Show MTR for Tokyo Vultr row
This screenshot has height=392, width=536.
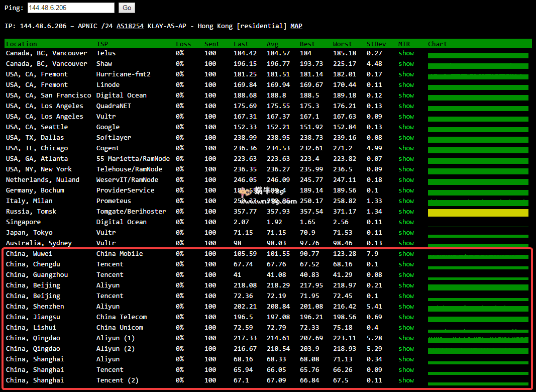(406, 233)
